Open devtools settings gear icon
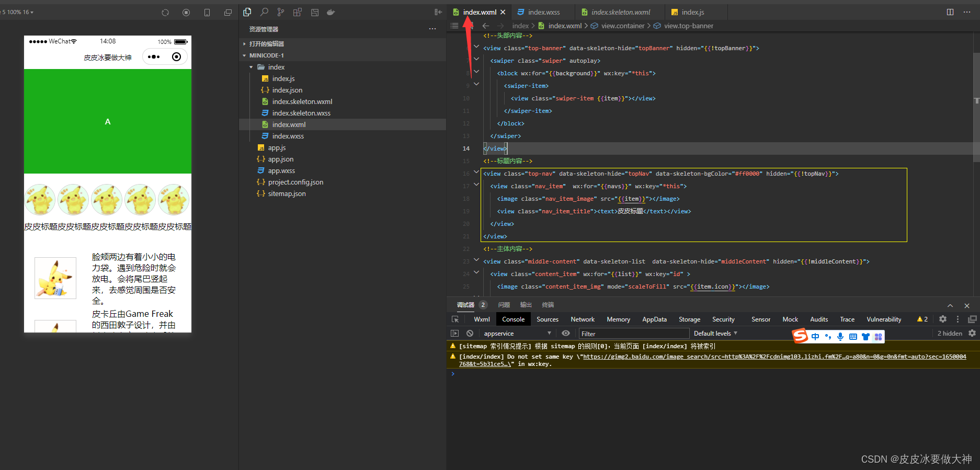The height and width of the screenshot is (470, 980). (943, 319)
